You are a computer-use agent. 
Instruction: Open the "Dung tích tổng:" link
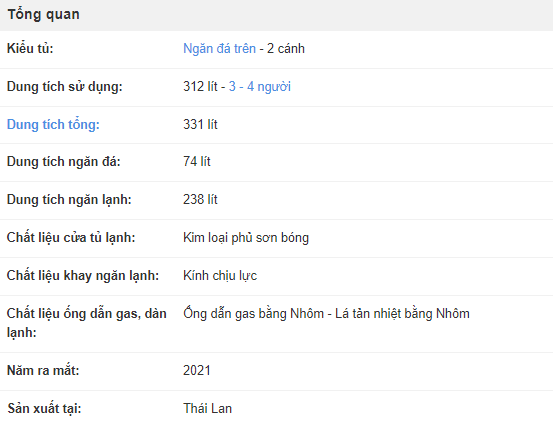tap(53, 125)
